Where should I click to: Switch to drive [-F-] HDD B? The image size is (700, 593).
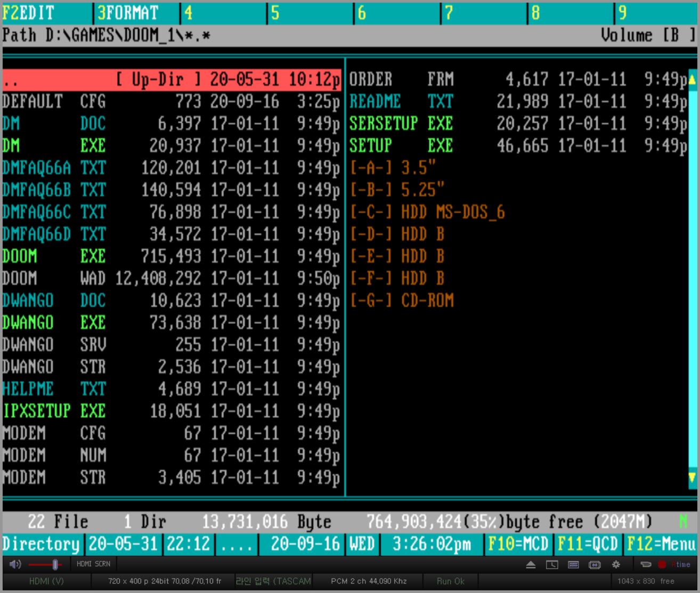[397, 278]
